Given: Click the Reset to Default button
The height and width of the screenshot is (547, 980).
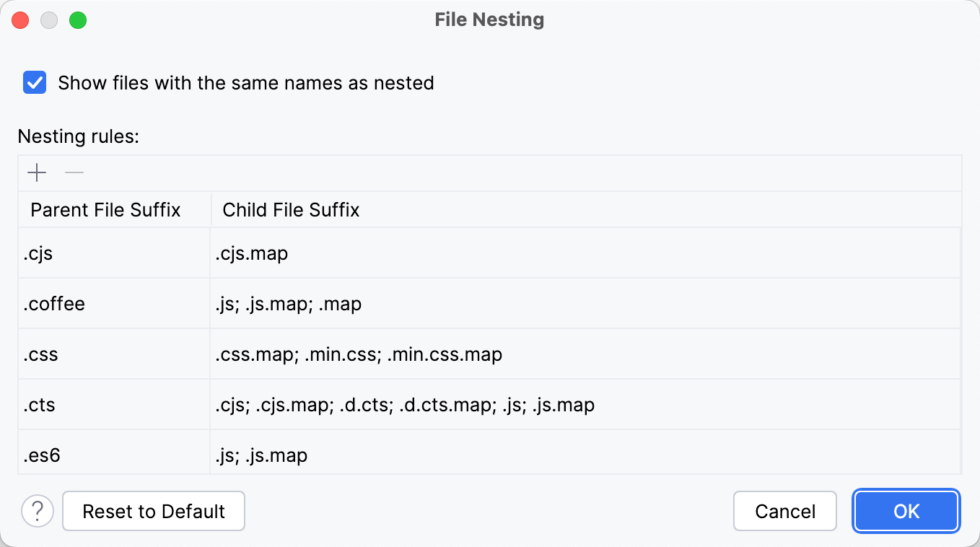Looking at the screenshot, I should click(153, 511).
